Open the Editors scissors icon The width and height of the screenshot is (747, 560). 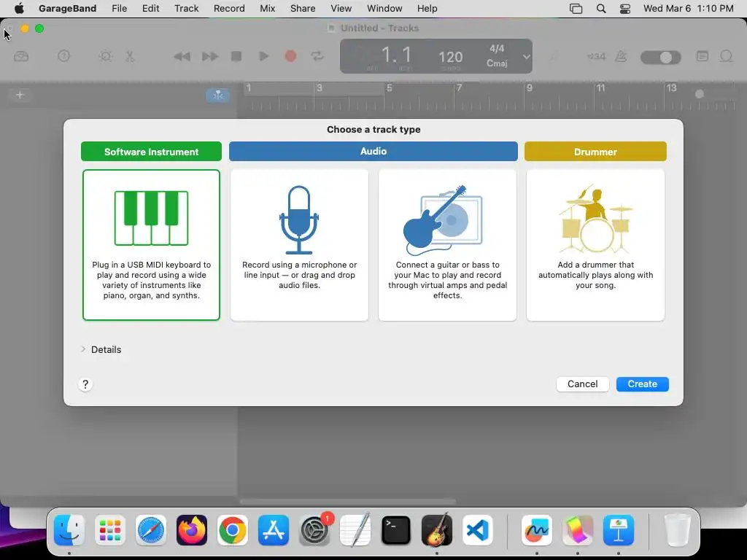(x=130, y=56)
